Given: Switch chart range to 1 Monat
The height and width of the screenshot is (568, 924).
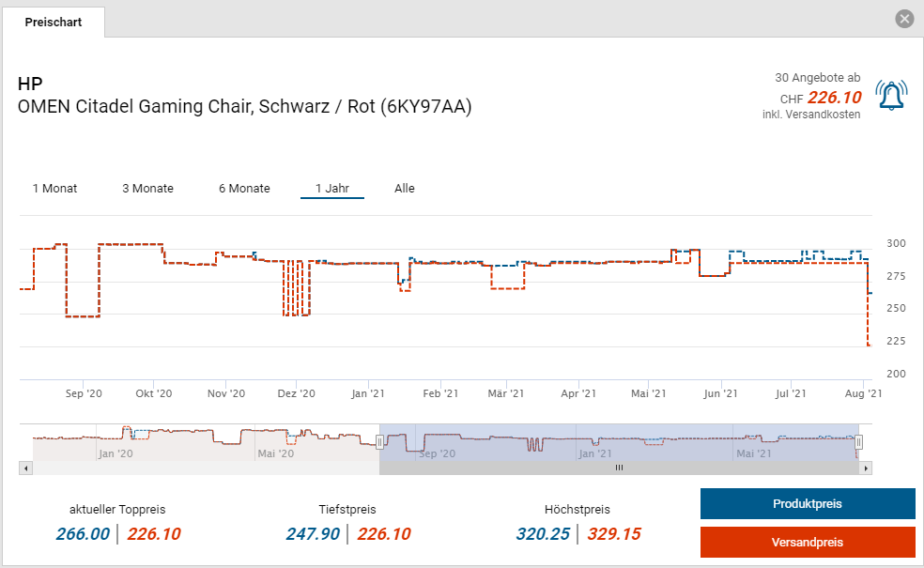Looking at the screenshot, I should [x=54, y=189].
